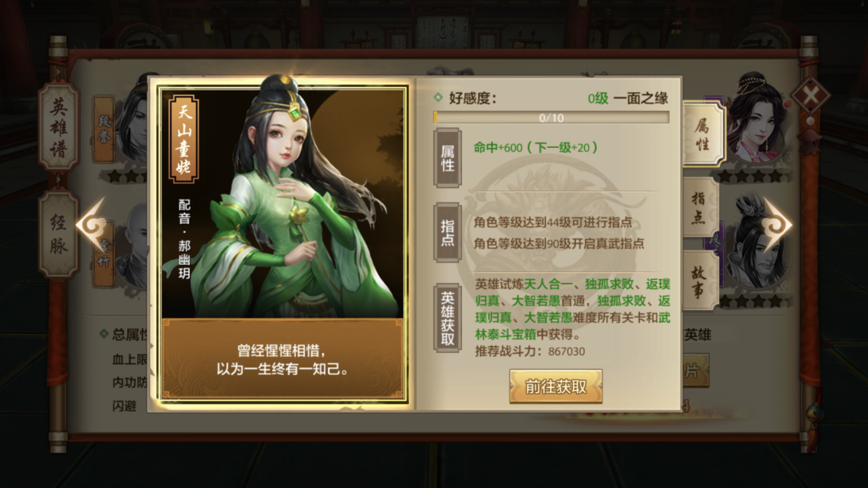Open the 英雄谱 side tab
Image resolution: width=868 pixels, height=488 pixels.
[x=59, y=127]
